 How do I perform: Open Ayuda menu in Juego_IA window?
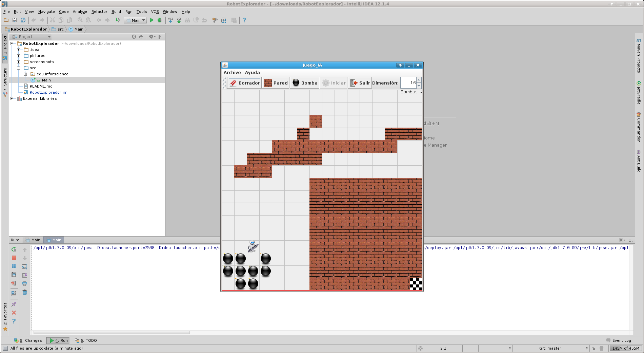[x=253, y=73]
